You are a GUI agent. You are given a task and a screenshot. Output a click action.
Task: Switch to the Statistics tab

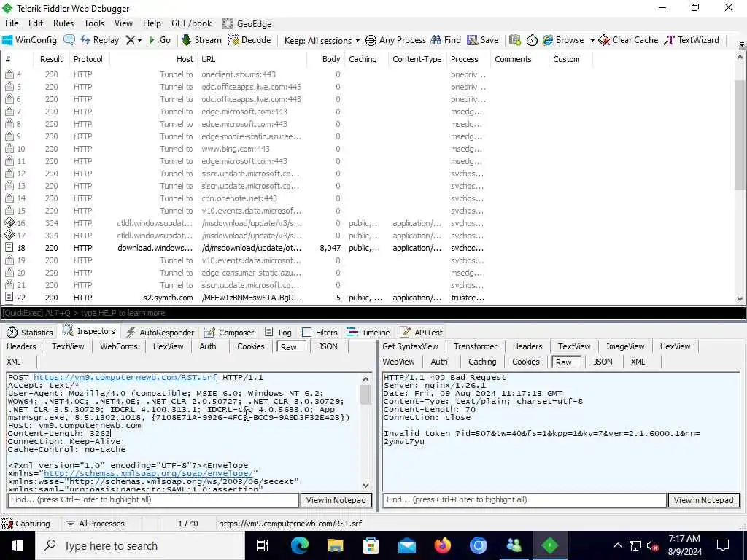(x=29, y=332)
